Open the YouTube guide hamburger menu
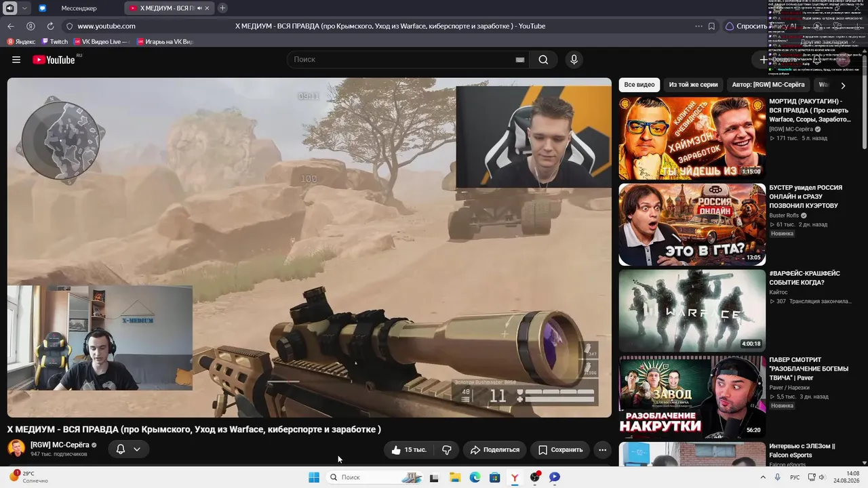This screenshot has height=488, width=868. click(16, 60)
